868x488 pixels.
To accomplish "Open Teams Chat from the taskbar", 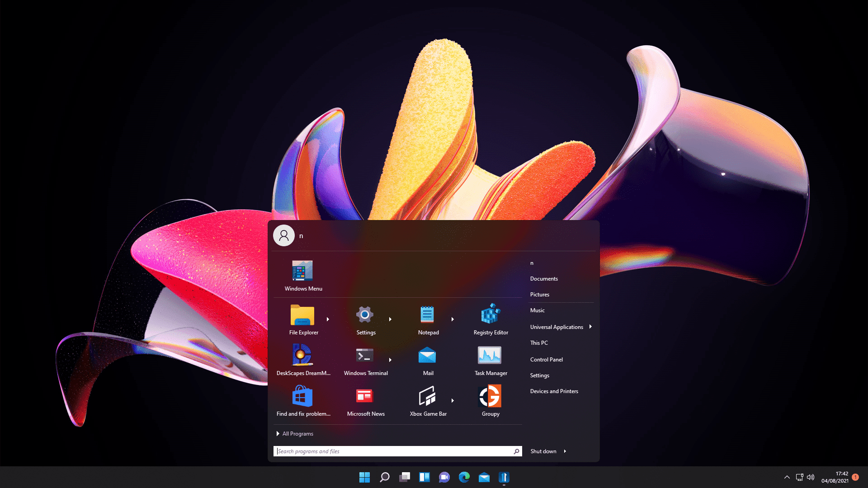I will [444, 477].
